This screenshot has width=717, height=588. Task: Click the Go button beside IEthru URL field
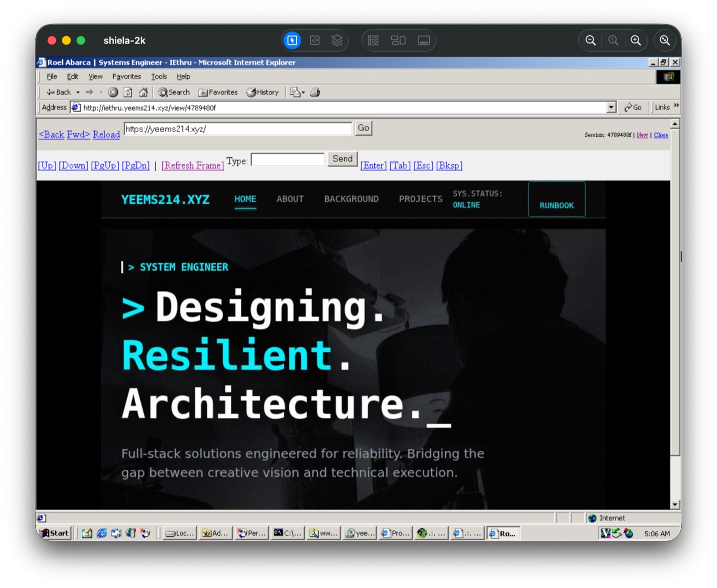(x=363, y=128)
